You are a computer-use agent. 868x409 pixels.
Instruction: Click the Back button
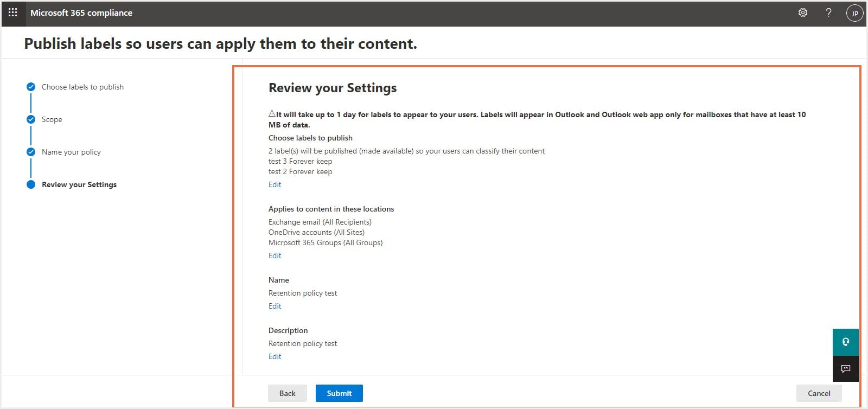287,393
